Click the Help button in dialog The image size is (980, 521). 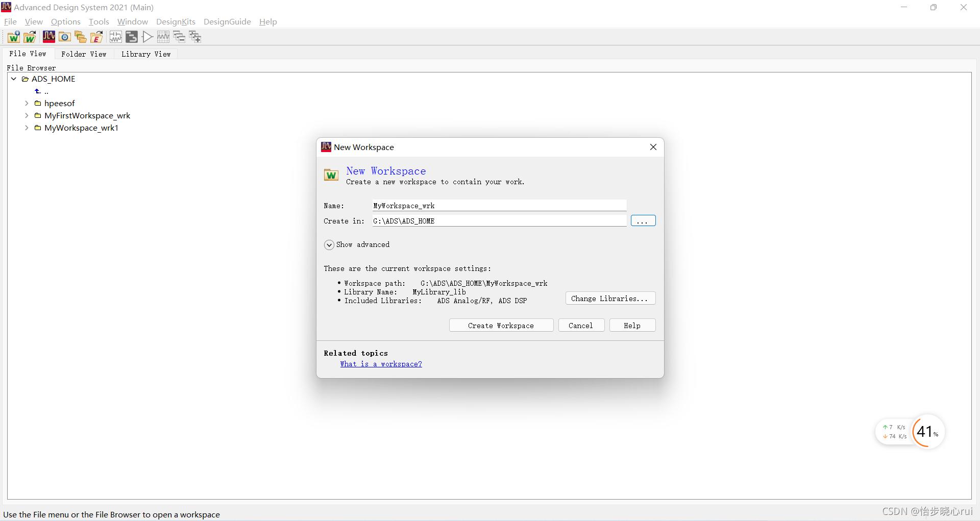coord(632,326)
